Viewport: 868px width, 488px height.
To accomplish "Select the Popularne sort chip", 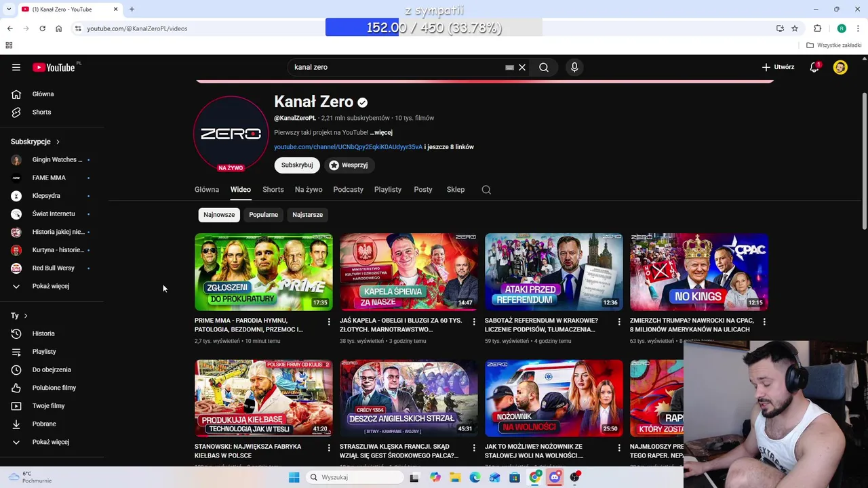I will tap(263, 215).
